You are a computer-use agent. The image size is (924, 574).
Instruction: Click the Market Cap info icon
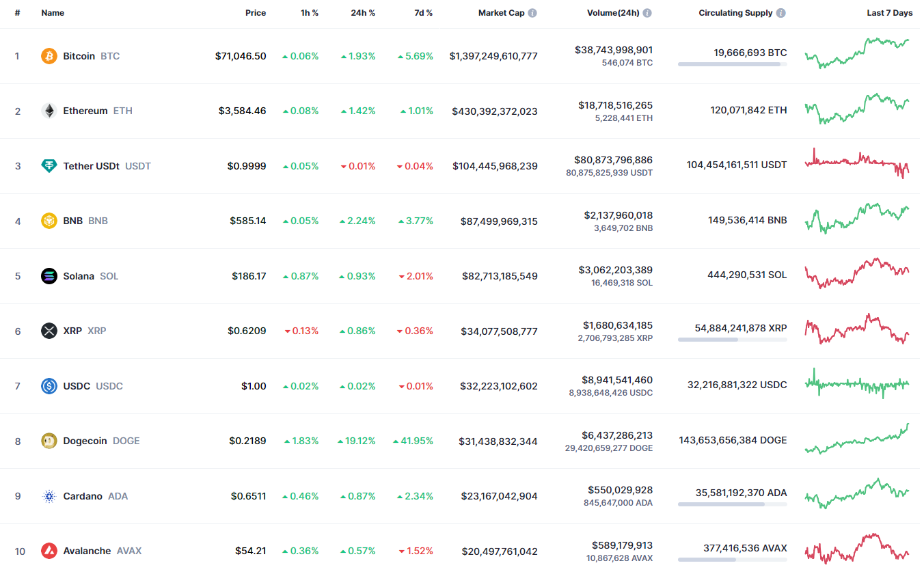[532, 13]
